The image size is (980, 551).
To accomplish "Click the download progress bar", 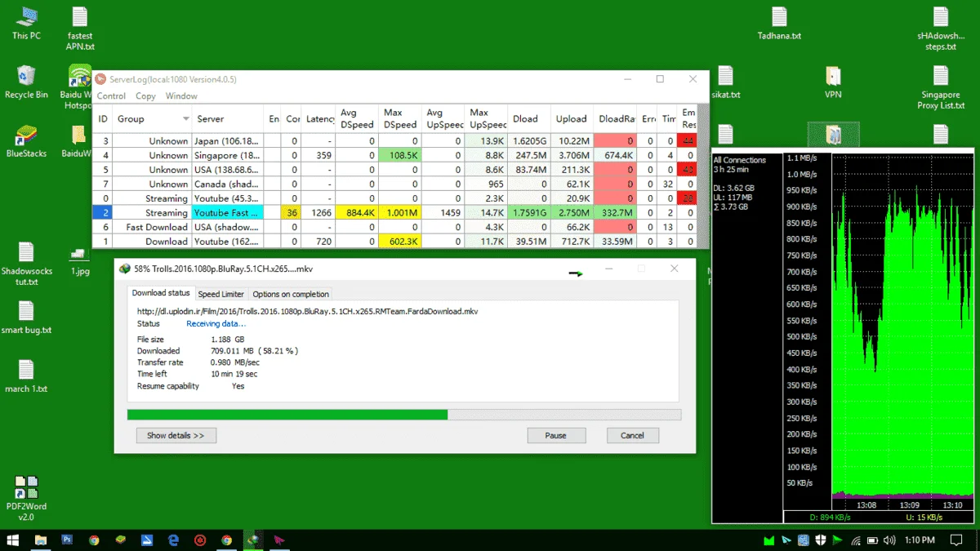I will pos(404,415).
